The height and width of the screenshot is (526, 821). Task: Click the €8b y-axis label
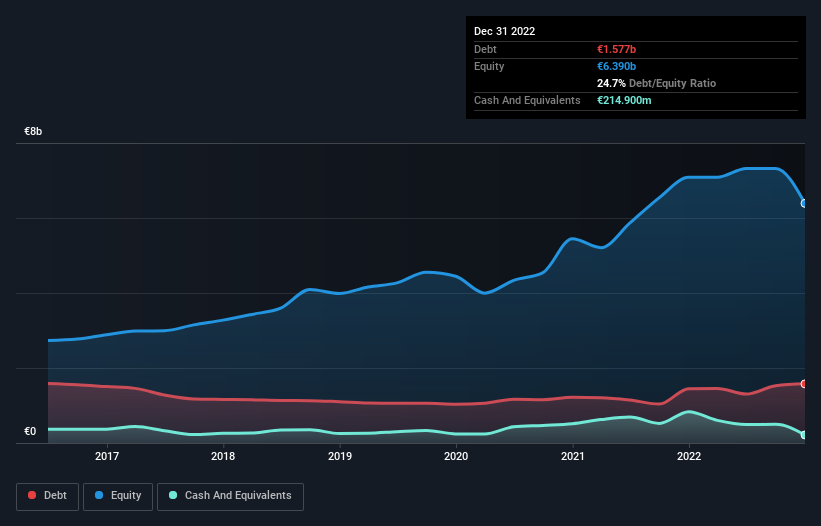pos(33,131)
